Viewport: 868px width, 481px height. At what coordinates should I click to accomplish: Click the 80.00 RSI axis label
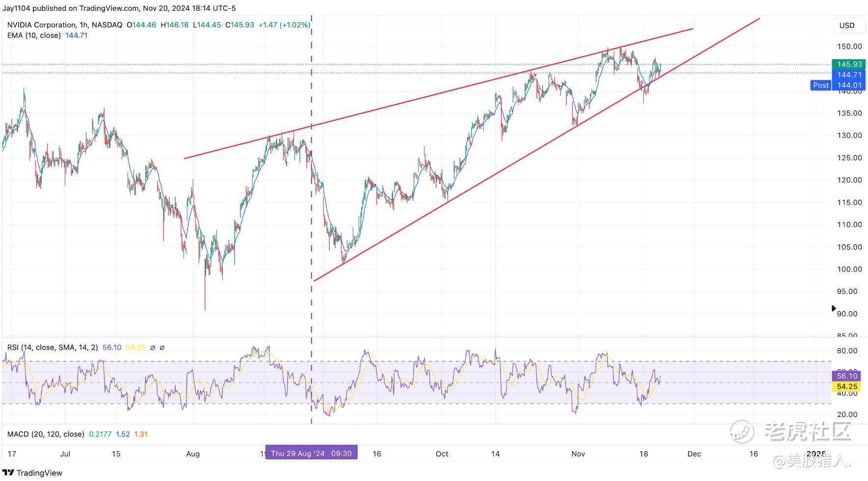pyautogui.click(x=847, y=351)
